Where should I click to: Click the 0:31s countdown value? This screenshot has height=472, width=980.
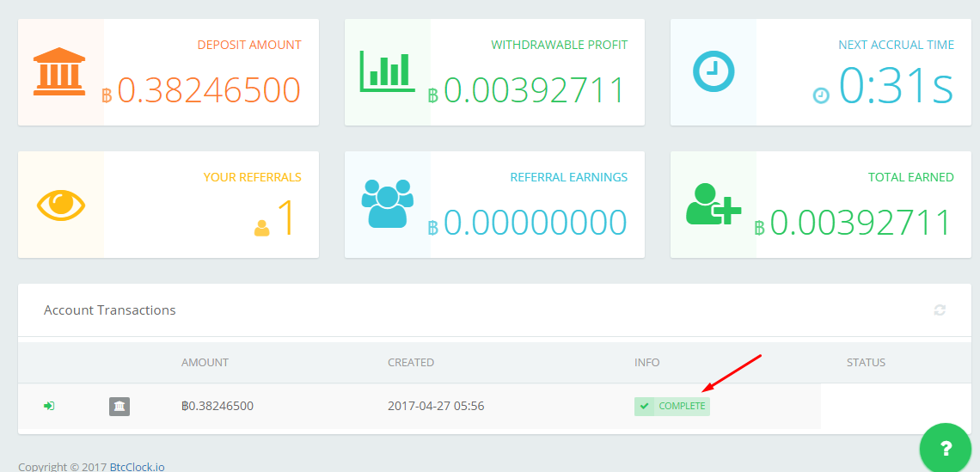[897, 86]
